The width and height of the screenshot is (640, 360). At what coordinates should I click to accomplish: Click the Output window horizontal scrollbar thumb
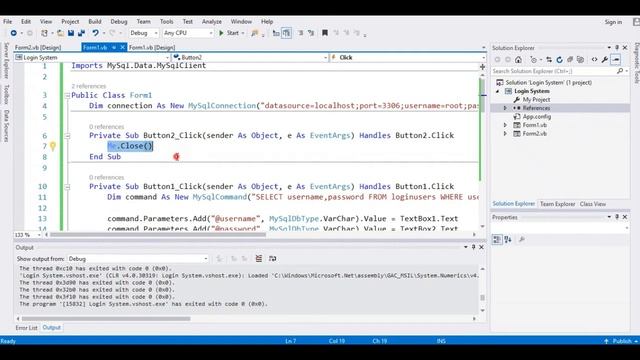click(106, 319)
